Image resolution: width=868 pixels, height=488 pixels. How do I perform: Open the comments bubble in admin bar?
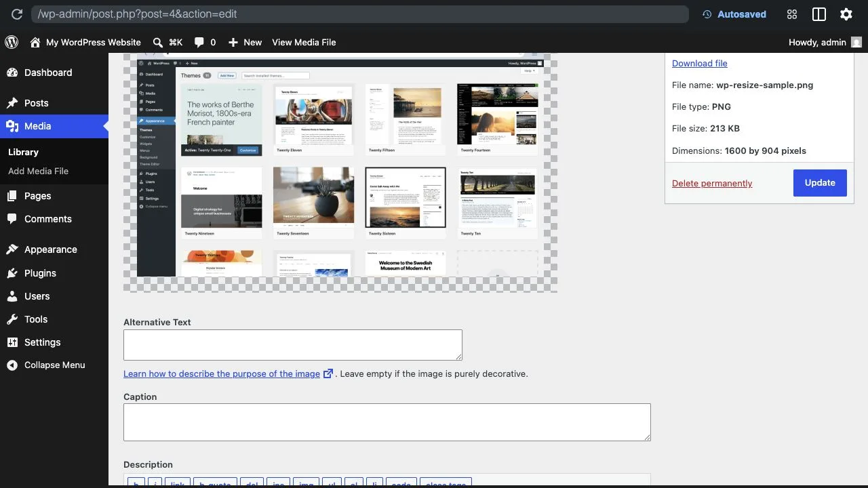point(205,42)
